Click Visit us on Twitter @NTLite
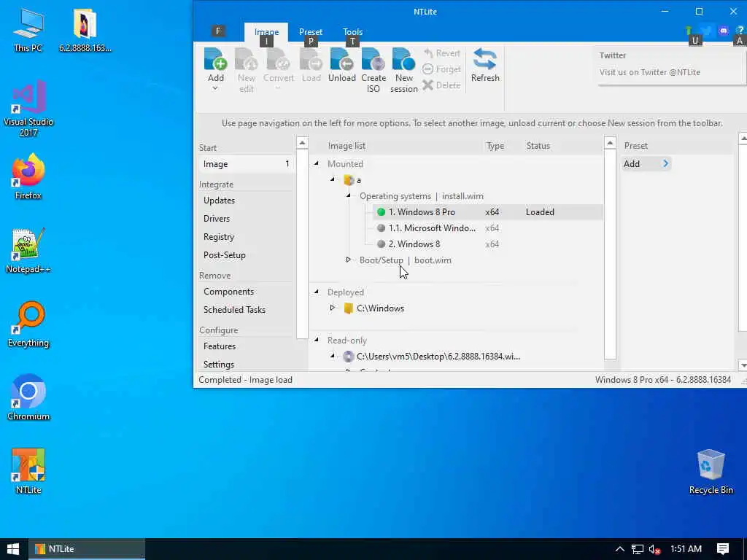This screenshot has width=747, height=560. click(649, 72)
